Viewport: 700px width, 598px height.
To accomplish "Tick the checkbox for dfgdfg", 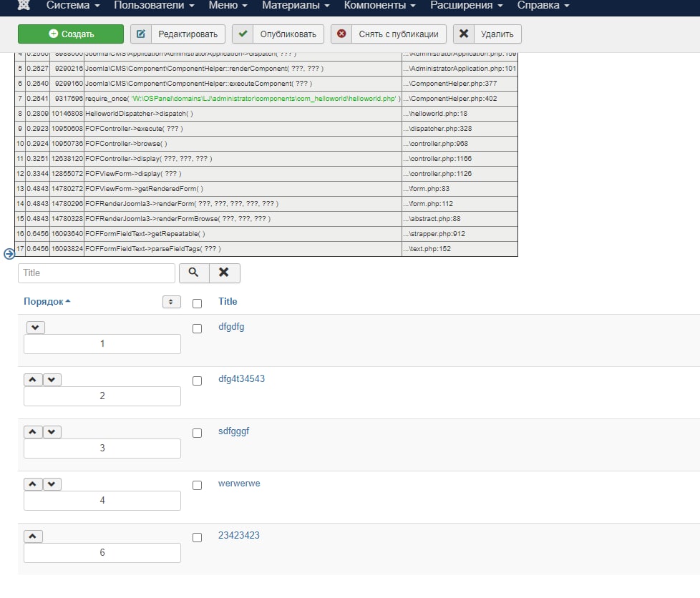I will click(197, 329).
